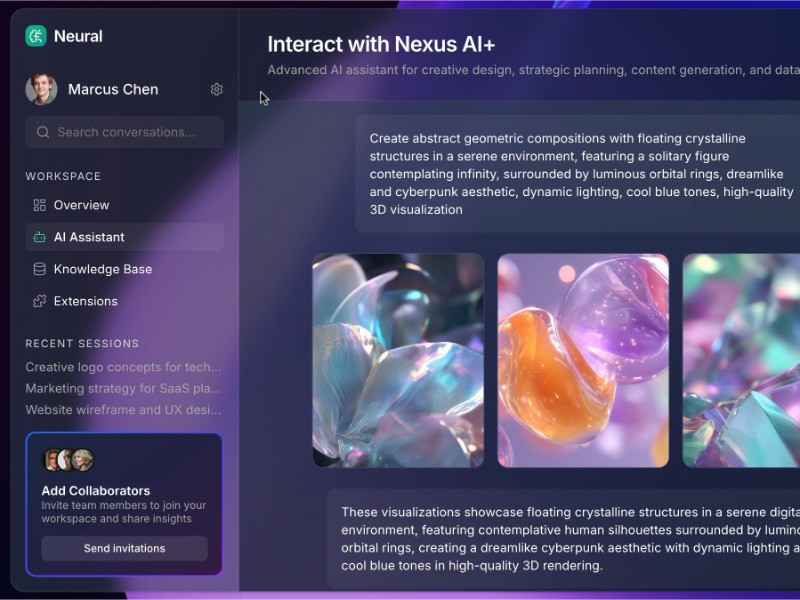This screenshot has height=600, width=800.
Task: Click the AI Assistant robot icon
Action: click(39, 237)
